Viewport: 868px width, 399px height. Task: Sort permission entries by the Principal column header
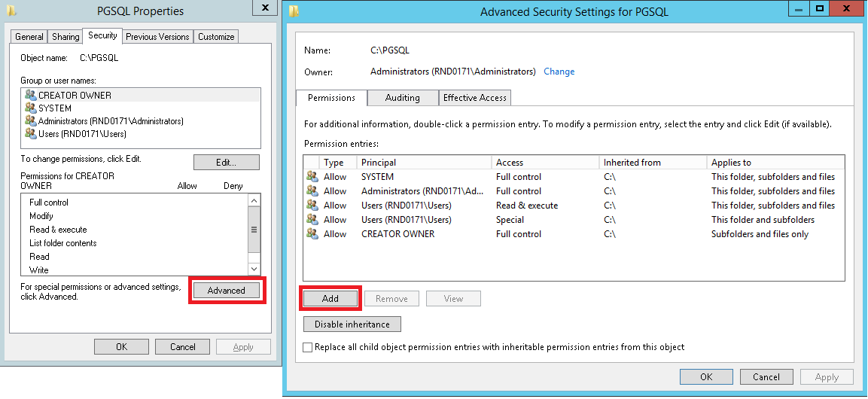[x=425, y=163]
